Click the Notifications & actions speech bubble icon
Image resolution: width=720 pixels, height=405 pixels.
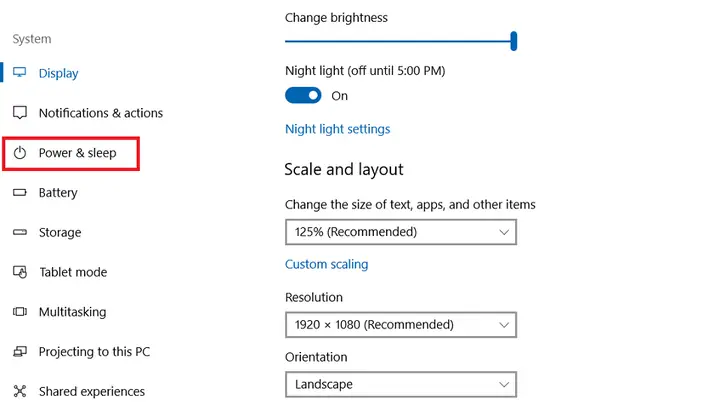tap(19, 112)
